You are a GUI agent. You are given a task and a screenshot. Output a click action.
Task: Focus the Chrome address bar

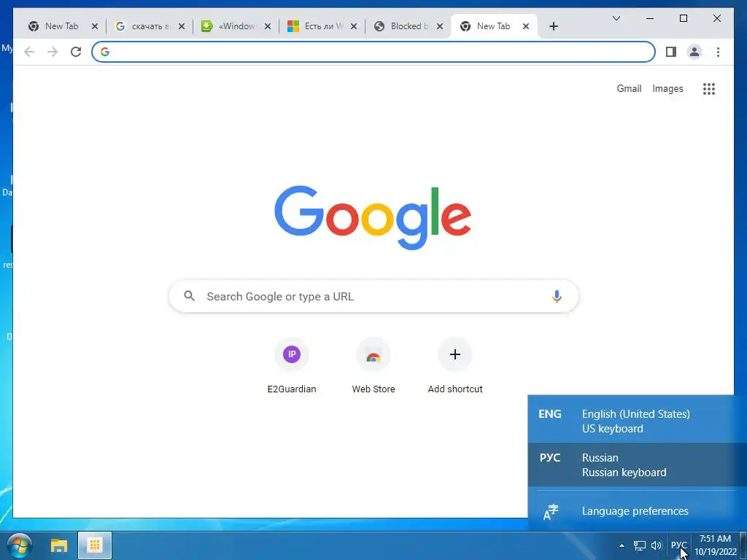tap(373, 52)
